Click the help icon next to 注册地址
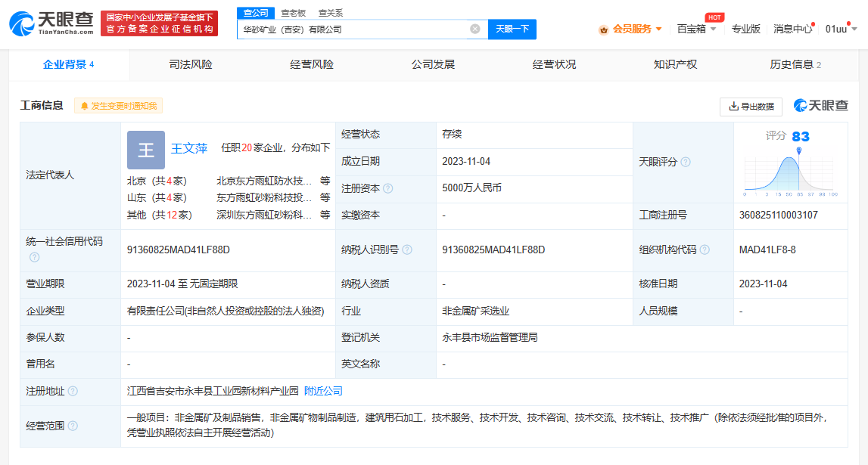 (x=73, y=391)
